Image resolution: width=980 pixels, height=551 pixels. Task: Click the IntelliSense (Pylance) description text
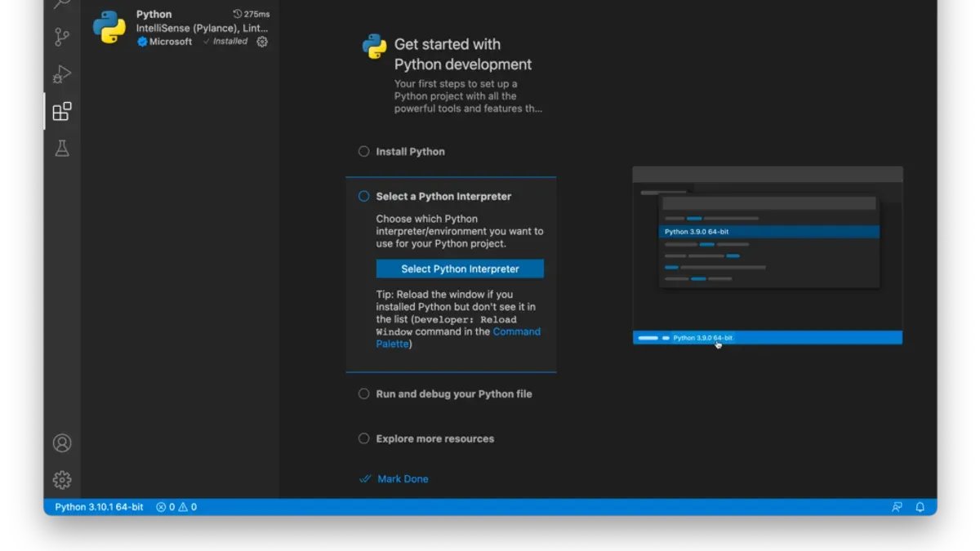(x=203, y=29)
